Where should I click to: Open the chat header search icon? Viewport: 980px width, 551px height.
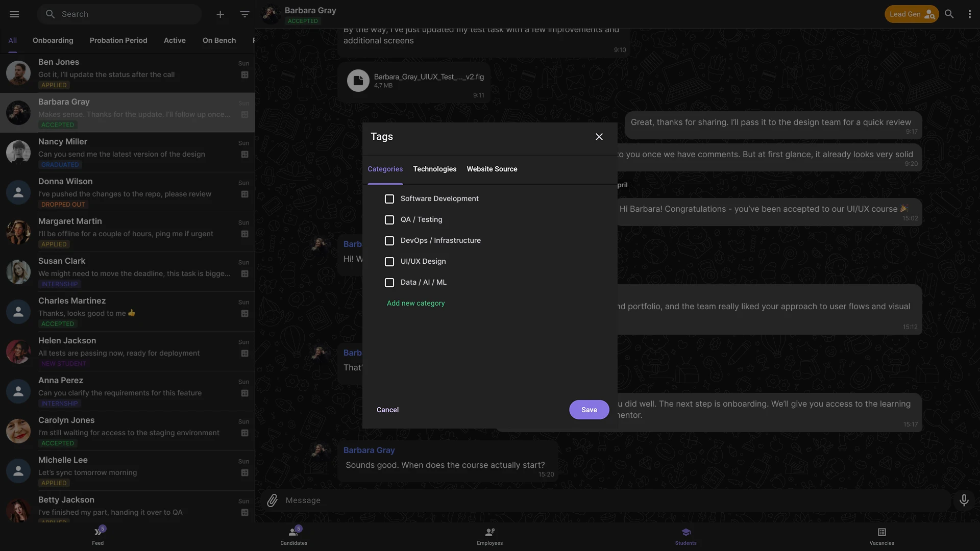(x=949, y=14)
